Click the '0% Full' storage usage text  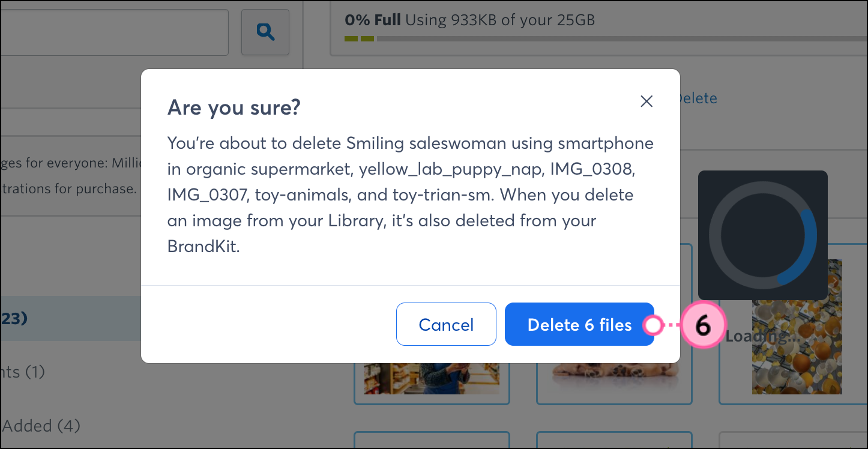(x=372, y=20)
